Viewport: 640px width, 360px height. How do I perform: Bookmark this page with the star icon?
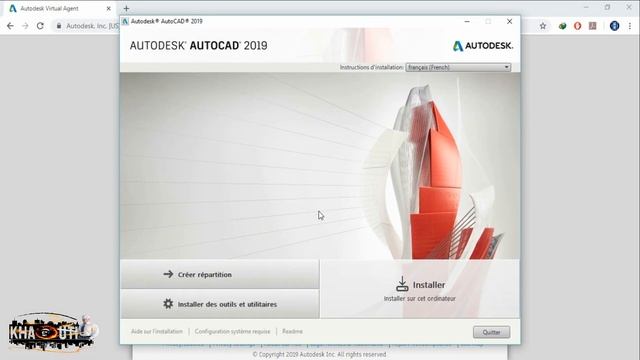coord(543,26)
